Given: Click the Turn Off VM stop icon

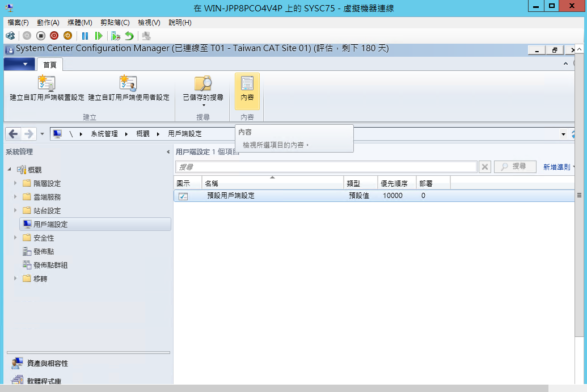Looking at the screenshot, I should click(x=41, y=36).
